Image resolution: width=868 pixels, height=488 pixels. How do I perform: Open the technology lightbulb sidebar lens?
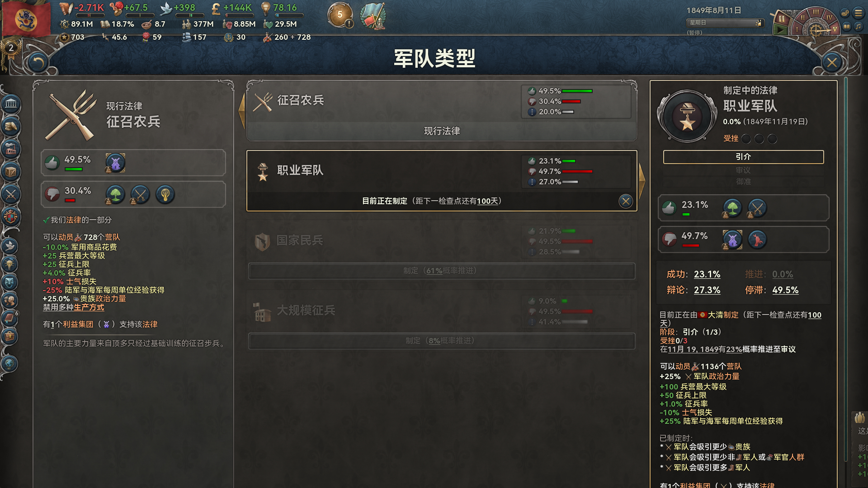click(x=9, y=264)
